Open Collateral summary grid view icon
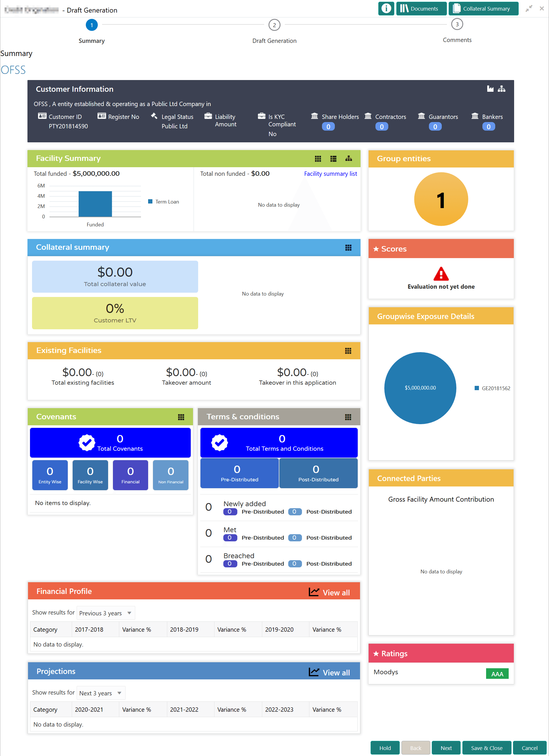 coord(348,248)
